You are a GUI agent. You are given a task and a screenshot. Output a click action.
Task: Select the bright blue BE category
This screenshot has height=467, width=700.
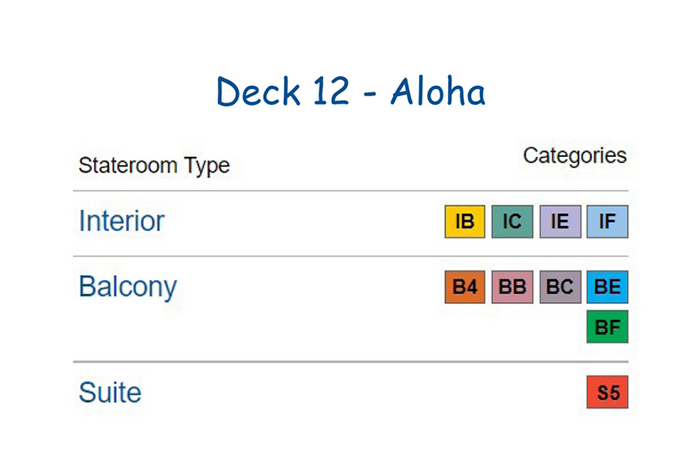point(607,287)
